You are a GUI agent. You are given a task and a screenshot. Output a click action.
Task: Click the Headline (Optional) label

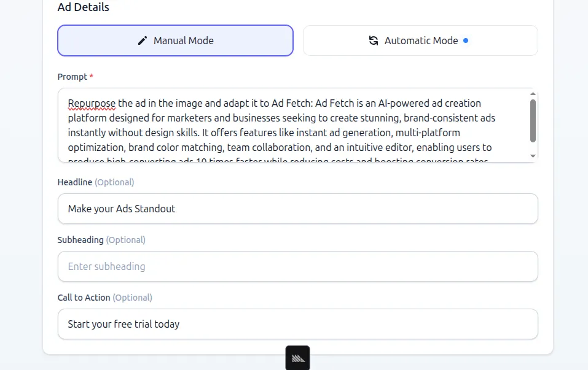click(96, 182)
